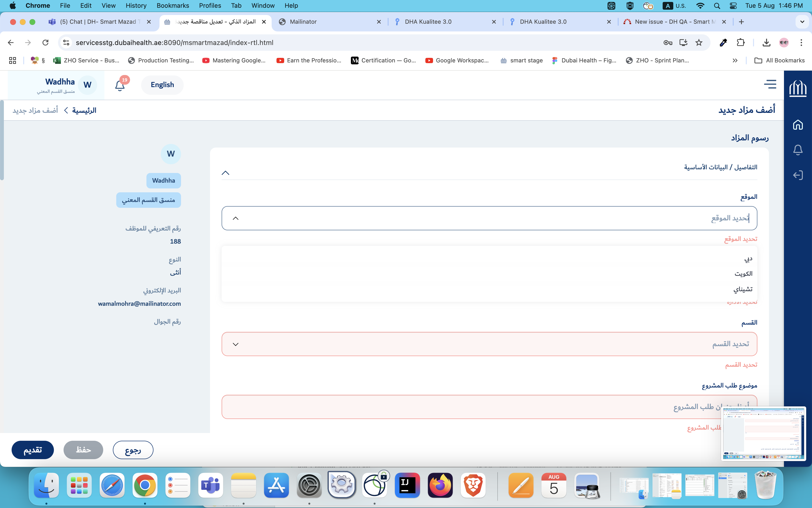Open ZHO Service - Bus... bookmark
This screenshot has width=812, height=508.
pyautogui.click(x=87, y=60)
